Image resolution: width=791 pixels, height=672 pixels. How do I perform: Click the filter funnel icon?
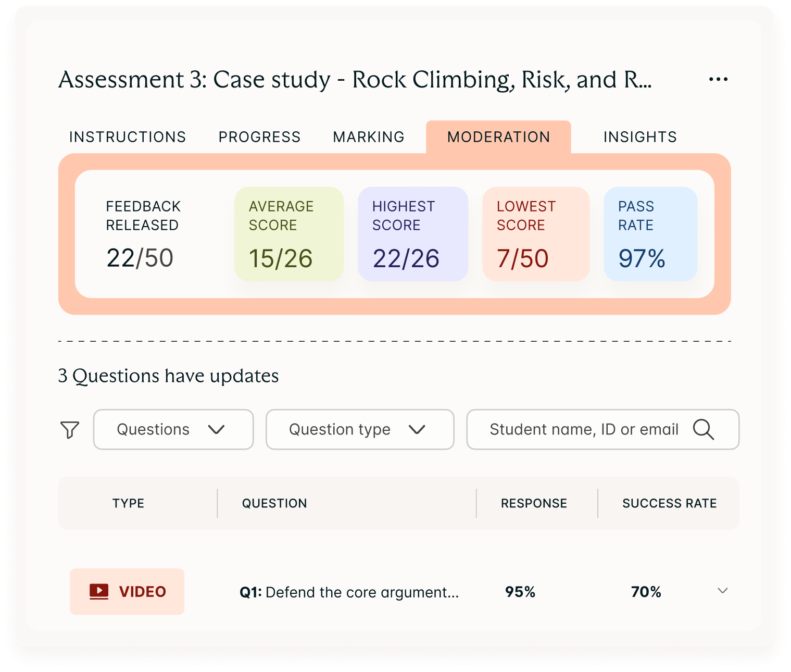(x=70, y=430)
